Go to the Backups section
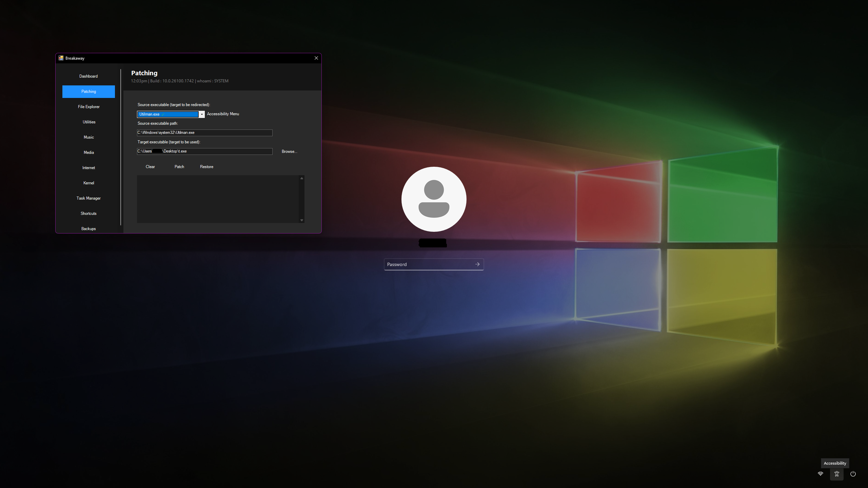 point(88,229)
